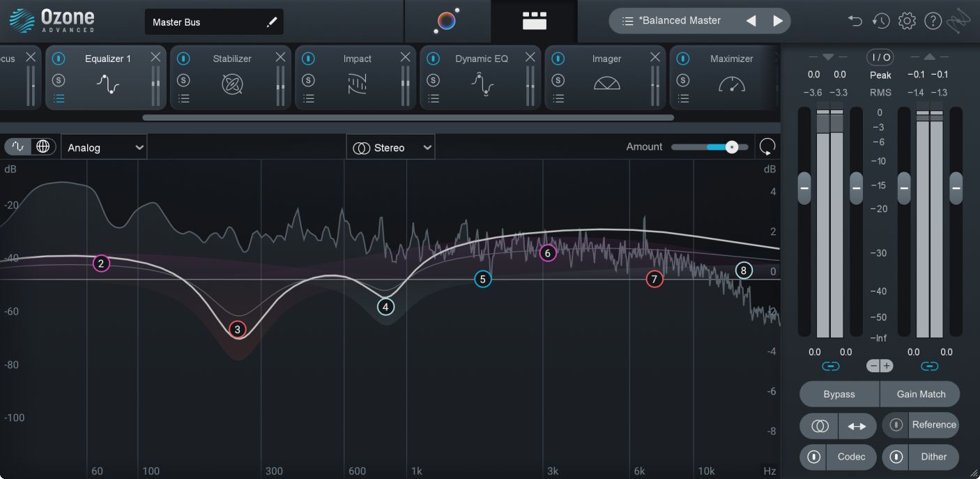Viewport: 980px width, 479px height.
Task: Reset the EQ Amount with circular arrow
Action: pyautogui.click(x=767, y=146)
